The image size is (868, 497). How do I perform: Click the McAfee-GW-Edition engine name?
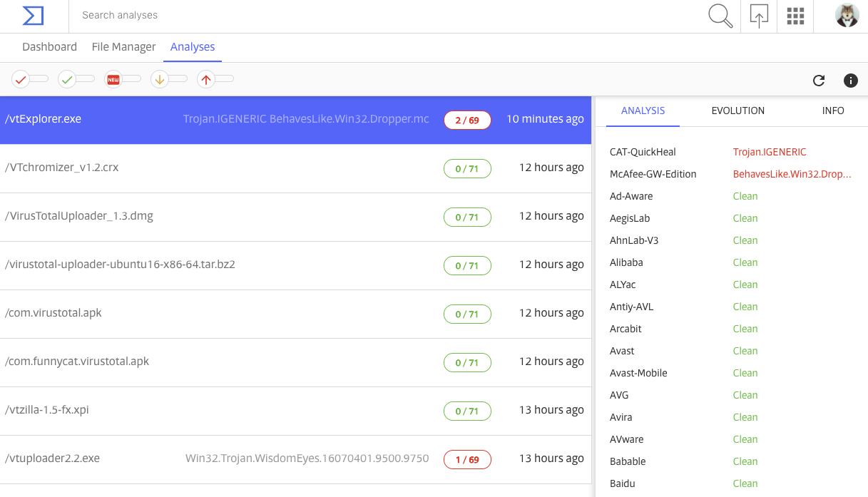point(653,174)
